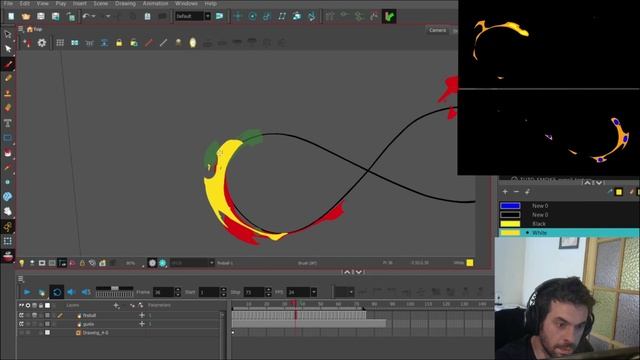Click the Play button in Timeline
The height and width of the screenshot is (360, 640).
coord(27,292)
